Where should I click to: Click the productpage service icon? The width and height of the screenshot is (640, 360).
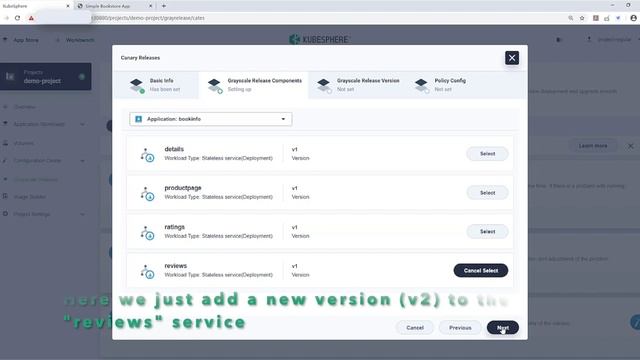click(147, 193)
